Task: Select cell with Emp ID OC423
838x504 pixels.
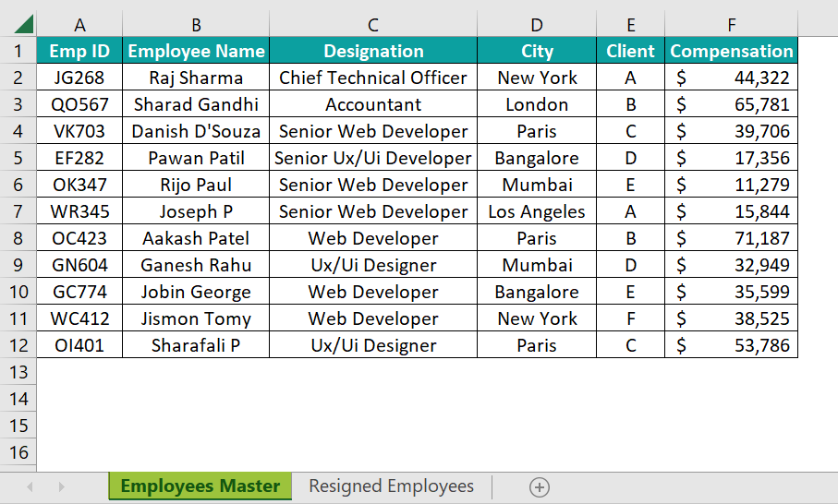Action: point(79,238)
